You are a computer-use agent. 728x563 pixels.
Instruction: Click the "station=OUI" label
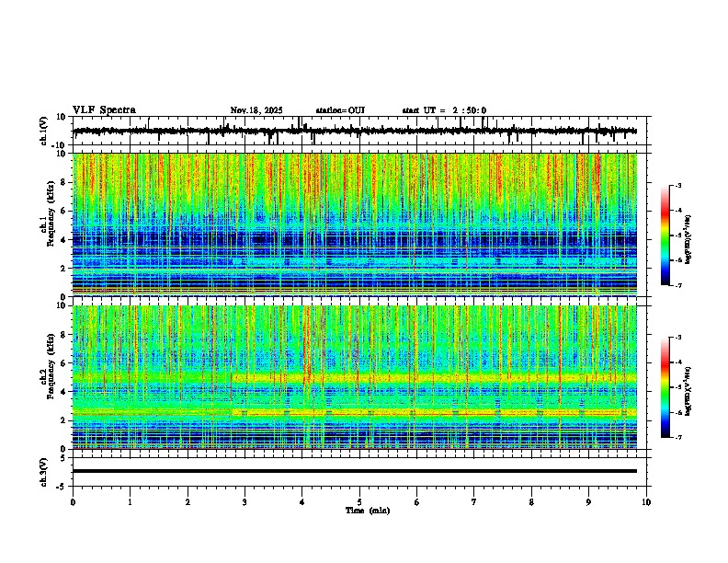click(x=340, y=110)
